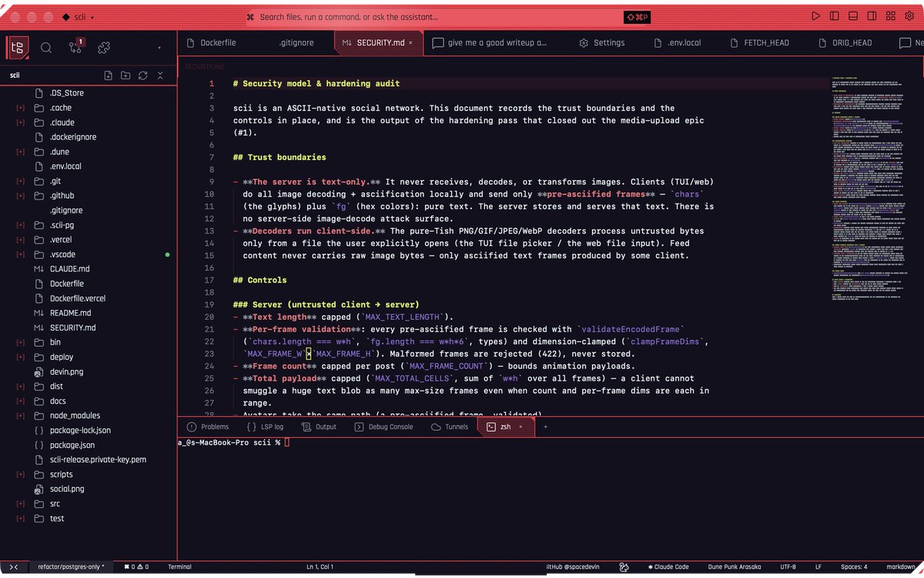The width and height of the screenshot is (924, 578).
Task: Expand the src folder
Action: pyautogui.click(x=20, y=504)
